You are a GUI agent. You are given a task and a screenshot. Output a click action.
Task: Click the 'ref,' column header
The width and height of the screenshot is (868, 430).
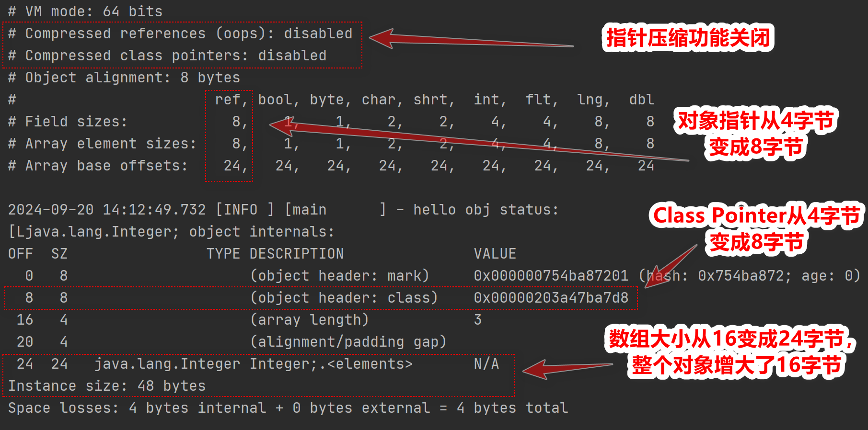(x=231, y=100)
